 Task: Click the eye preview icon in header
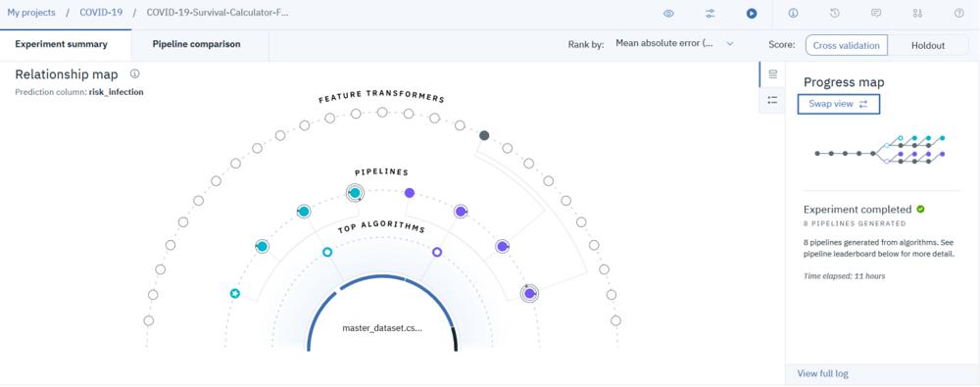pos(668,13)
